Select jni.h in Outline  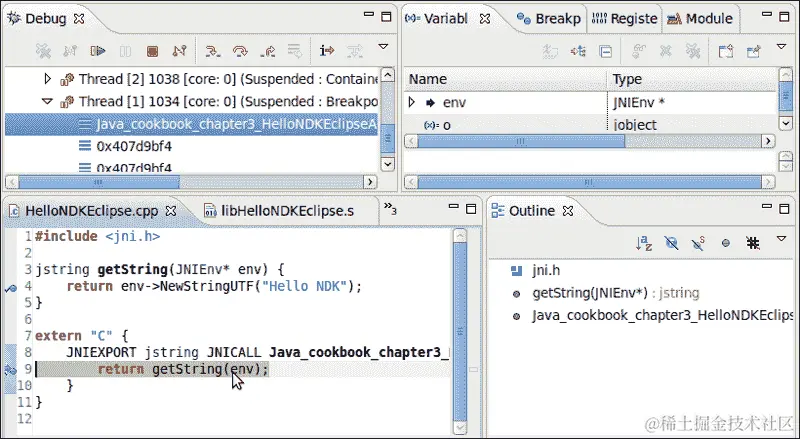coord(546,271)
